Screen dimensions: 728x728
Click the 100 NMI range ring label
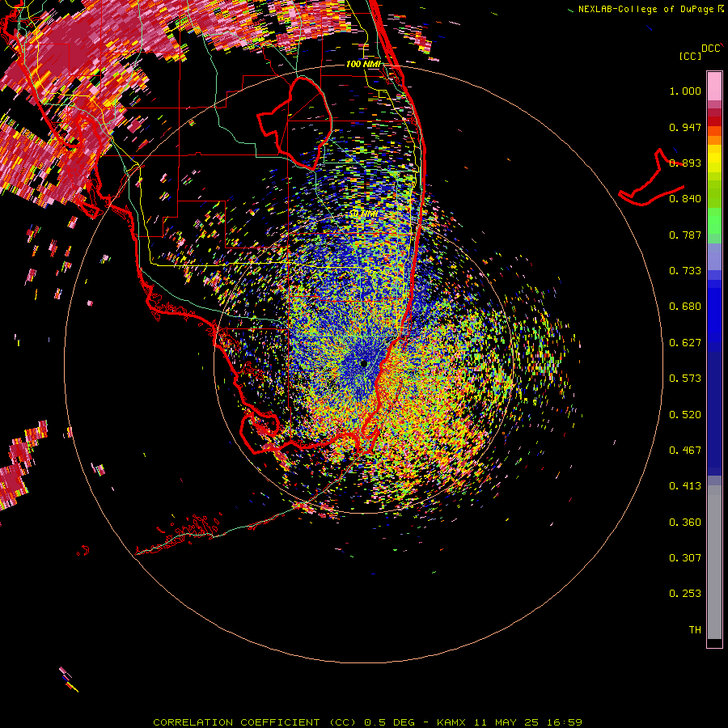click(363, 64)
